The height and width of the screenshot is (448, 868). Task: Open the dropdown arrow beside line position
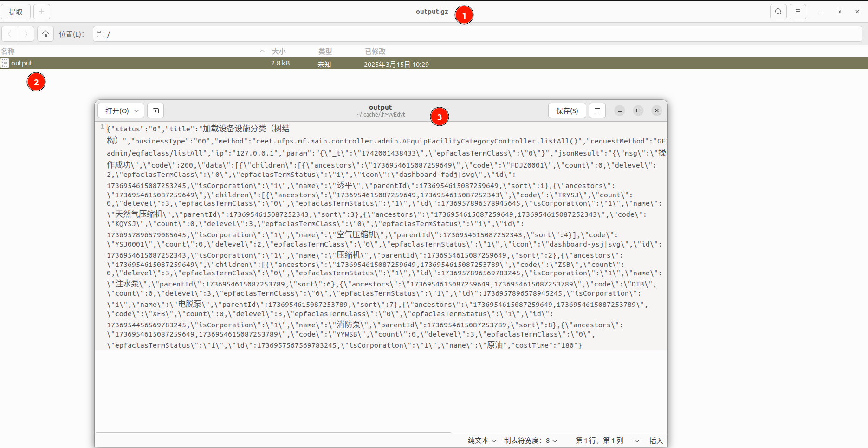637,441
